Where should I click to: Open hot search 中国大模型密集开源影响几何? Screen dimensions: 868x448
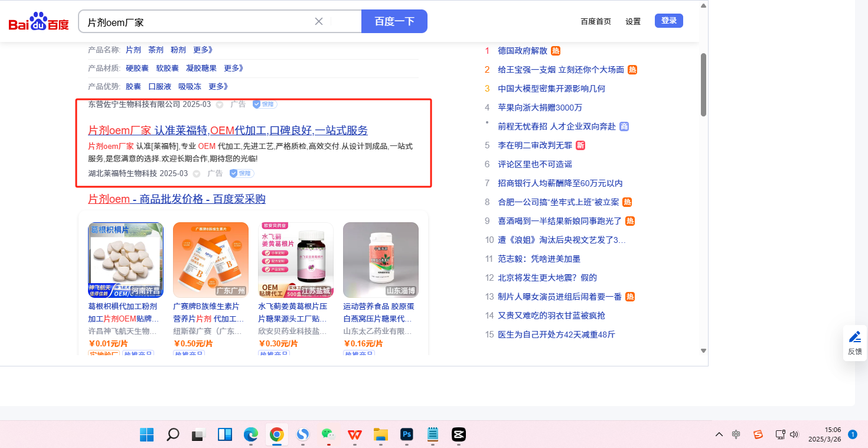(x=552, y=89)
